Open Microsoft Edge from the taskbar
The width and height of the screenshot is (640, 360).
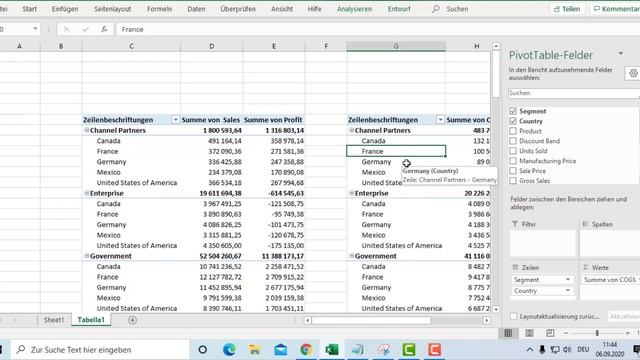coord(229,350)
